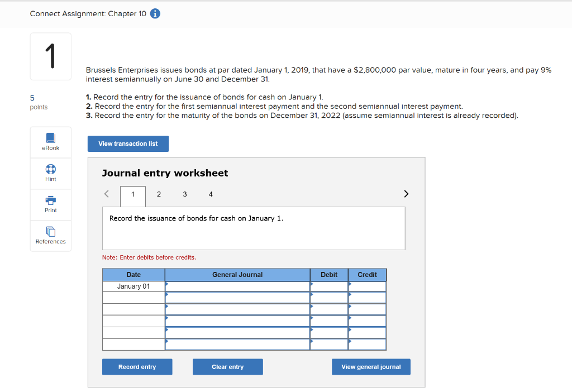572x392 pixels.
Task: Open the View general journal screen
Action: click(371, 367)
